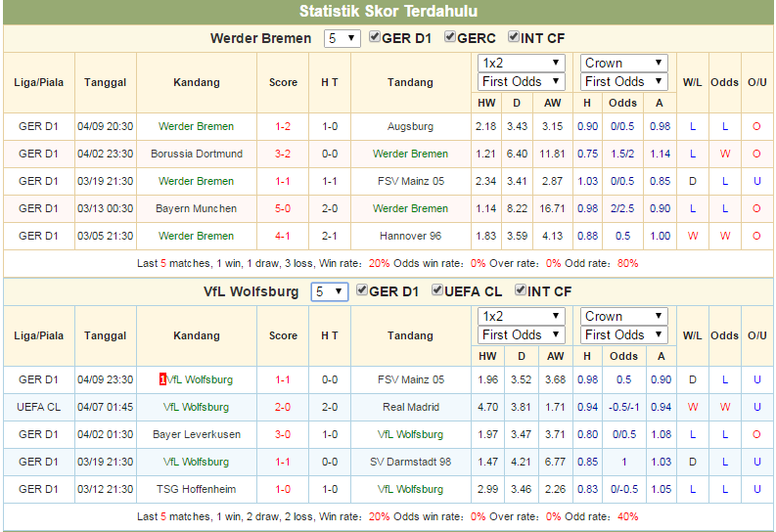
Task: Click the 04/02 23:30 date cell
Action: (x=105, y=154)
